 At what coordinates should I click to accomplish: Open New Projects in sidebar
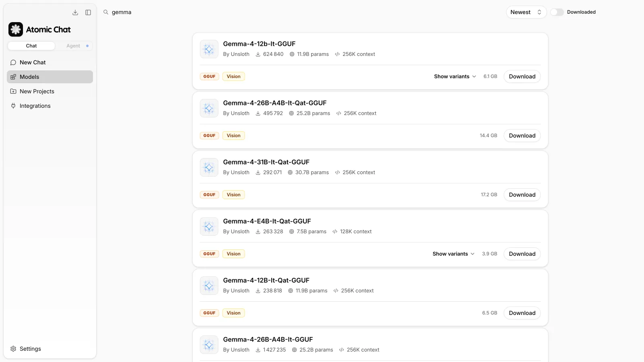coord(50,91)
